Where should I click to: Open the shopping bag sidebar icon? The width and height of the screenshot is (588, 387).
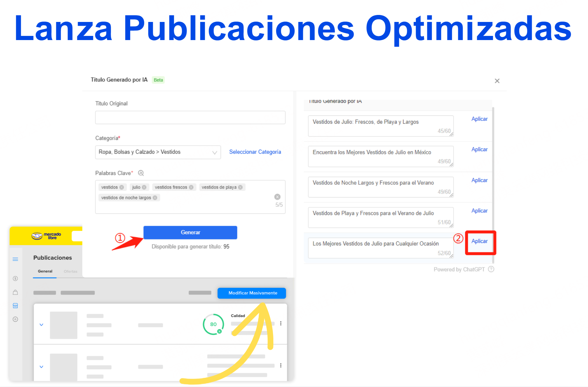pos(15,292)
